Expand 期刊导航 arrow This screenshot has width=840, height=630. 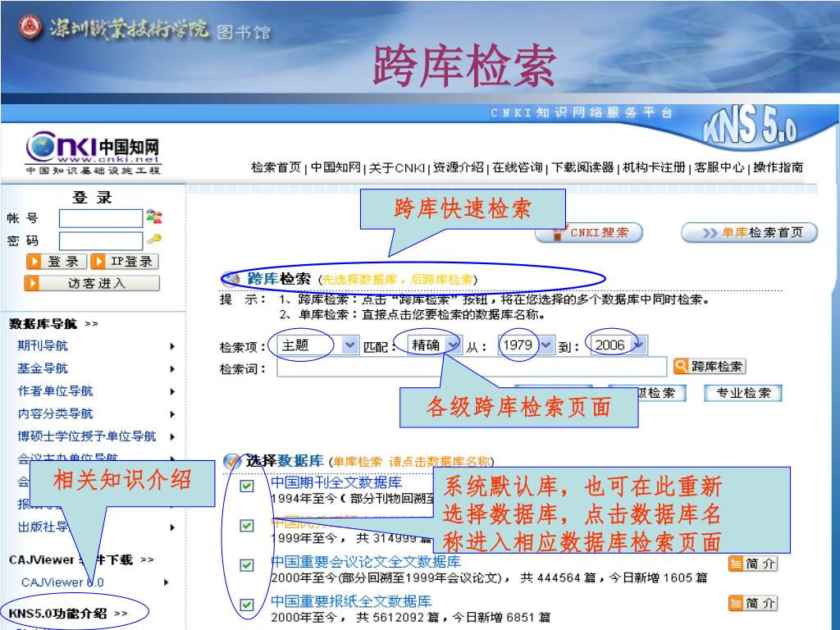tap(172, 346)
